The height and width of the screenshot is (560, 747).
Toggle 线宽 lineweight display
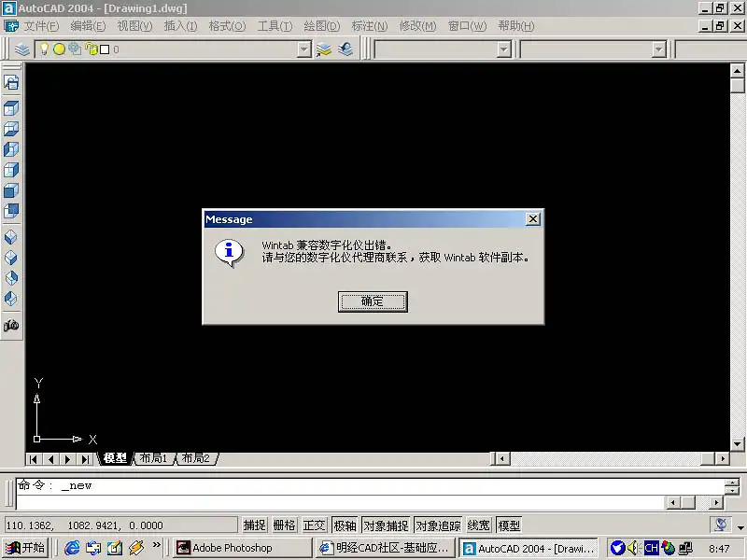(x=479, y=525)
